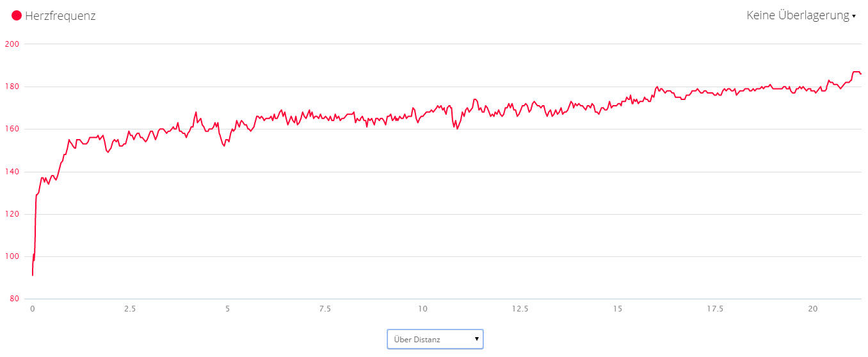Click the final heart rate peak at chart end

[856, 72]
